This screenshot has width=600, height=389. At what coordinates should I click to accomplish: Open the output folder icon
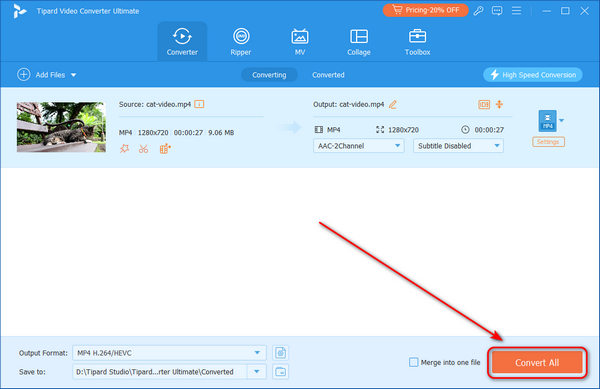(x=280, y=371)
